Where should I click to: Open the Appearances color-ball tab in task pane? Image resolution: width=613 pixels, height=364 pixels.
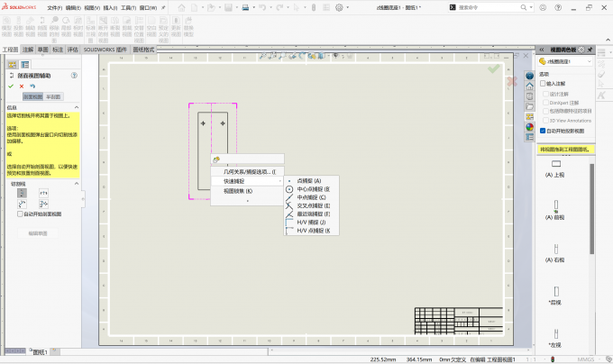pos(530,127)
